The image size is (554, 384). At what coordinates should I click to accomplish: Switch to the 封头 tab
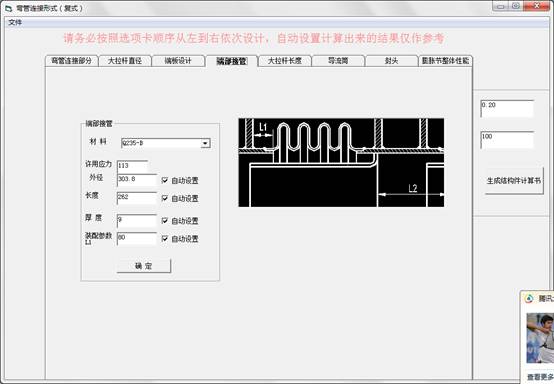pyautogui.click(x=391, y=61)
